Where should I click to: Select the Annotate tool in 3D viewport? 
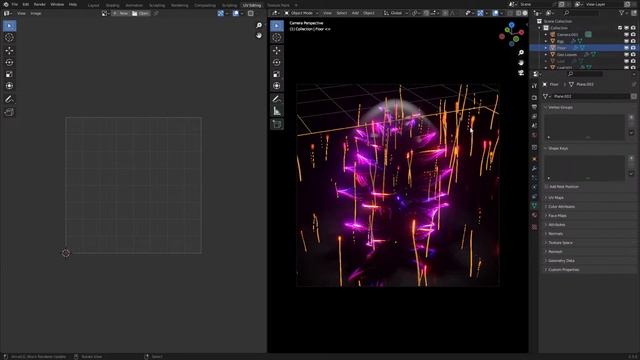pyautogui.click(x=277, y=99)
